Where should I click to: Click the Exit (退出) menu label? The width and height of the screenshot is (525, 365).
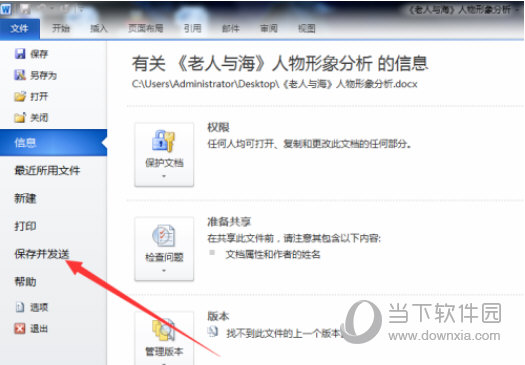pyautogui.click(x=39, y=329)
